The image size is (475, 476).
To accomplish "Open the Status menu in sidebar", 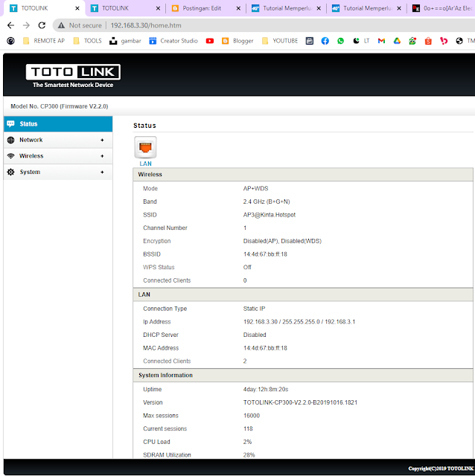I will 58,124.
